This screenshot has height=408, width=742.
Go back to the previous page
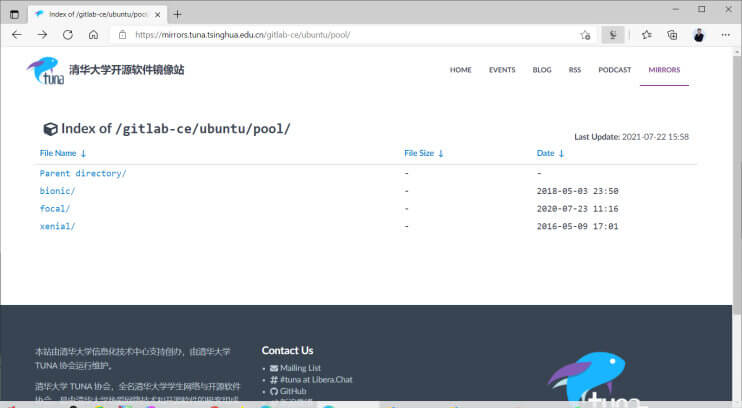click(17, 35)
